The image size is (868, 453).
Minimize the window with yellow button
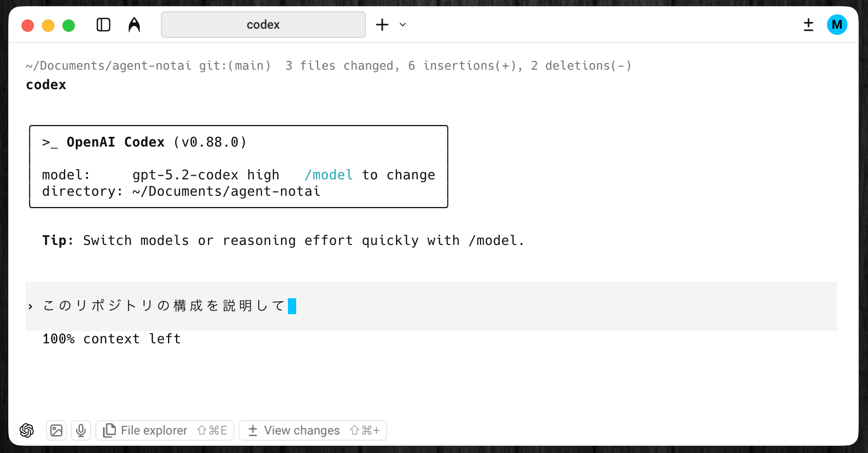tap(48, 26)
